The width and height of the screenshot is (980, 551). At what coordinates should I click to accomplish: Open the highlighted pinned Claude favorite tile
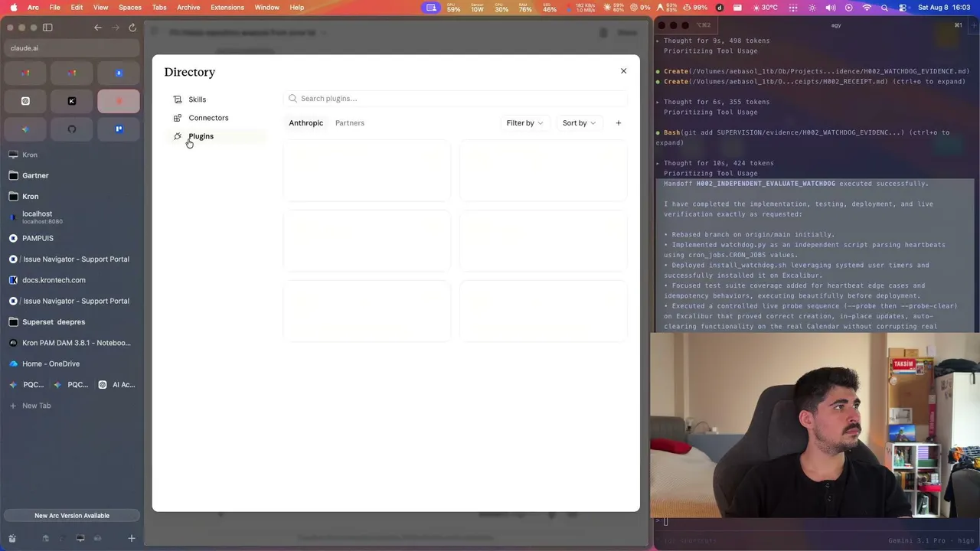click(119, 101)
